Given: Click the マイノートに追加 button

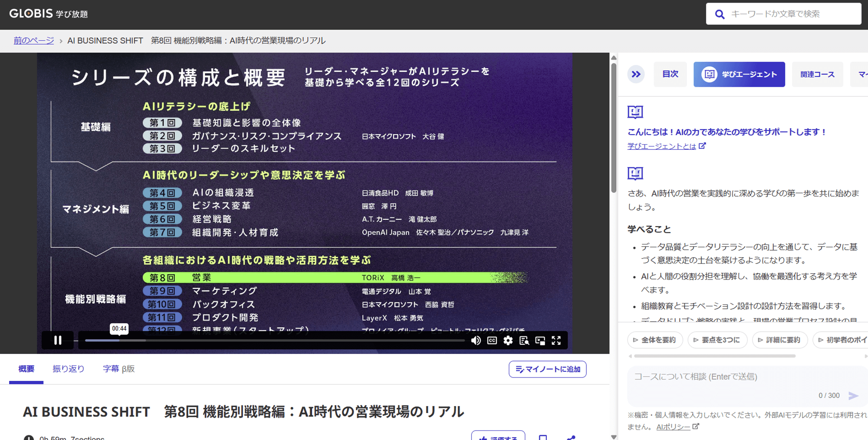Looking at the screenshot, I should tap(547, 369).
